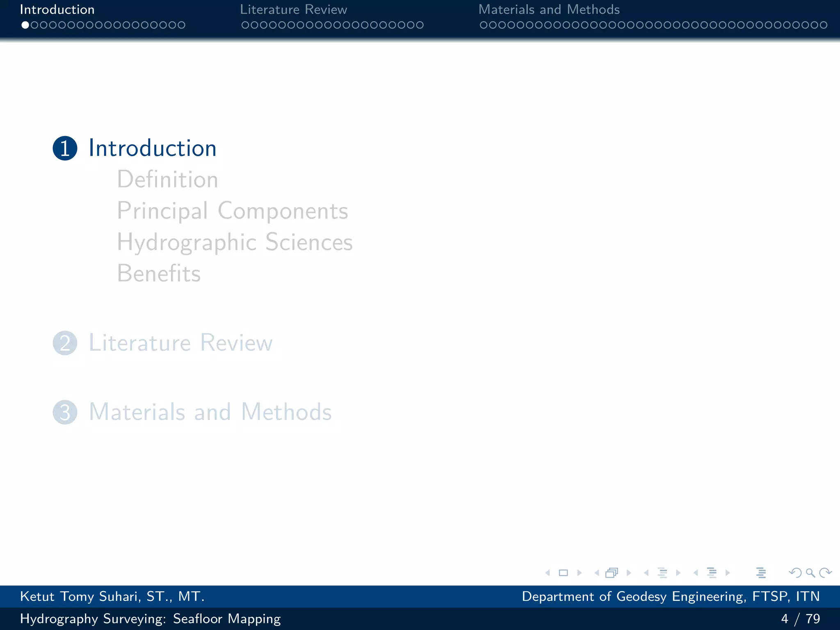Click Department of Geodesy Engineering footer text
Screen dimensions: 840x630
(671, 596)
